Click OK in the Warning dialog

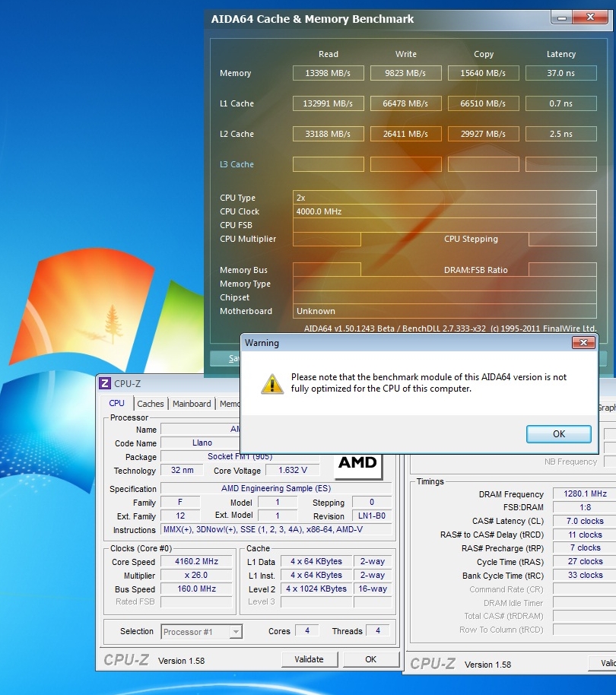pyautogui.click(x=558, y=434)
